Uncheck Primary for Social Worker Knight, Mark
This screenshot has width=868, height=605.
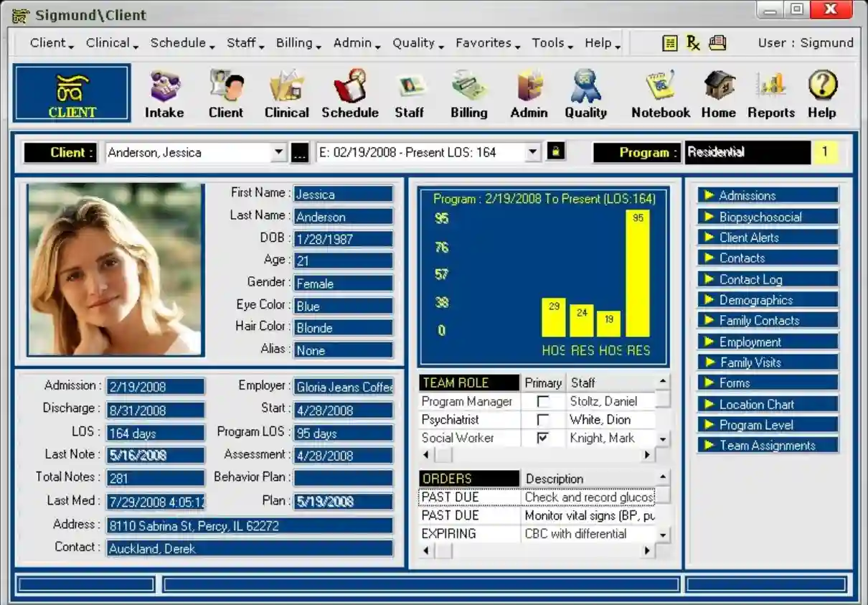pyautogui.click(x=542, y=438)
